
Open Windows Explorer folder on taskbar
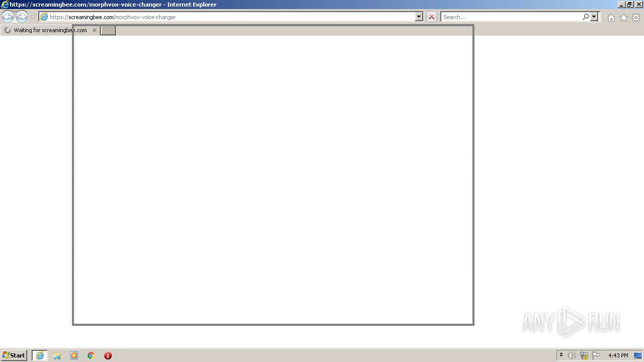[x=57, y=355]
